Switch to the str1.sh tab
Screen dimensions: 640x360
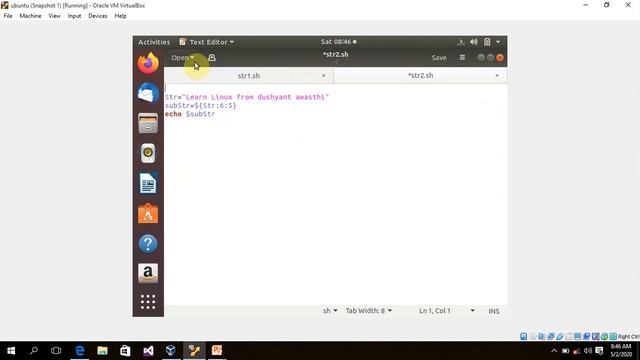249,76
